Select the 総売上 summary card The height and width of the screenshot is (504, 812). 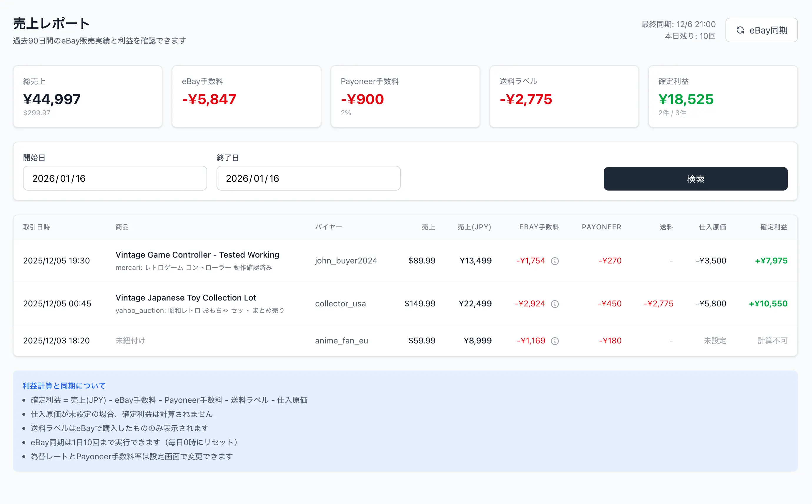[87, 96]
